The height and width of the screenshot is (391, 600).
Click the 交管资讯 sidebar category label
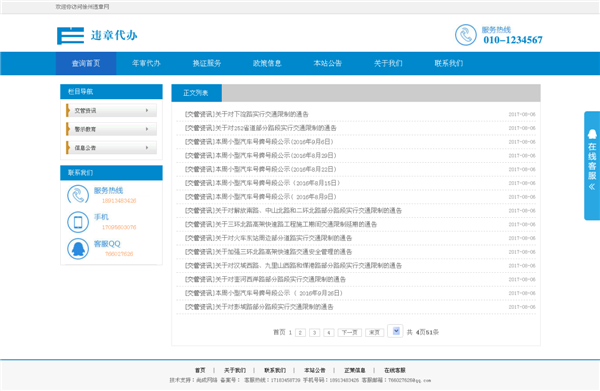click(85, 111)
